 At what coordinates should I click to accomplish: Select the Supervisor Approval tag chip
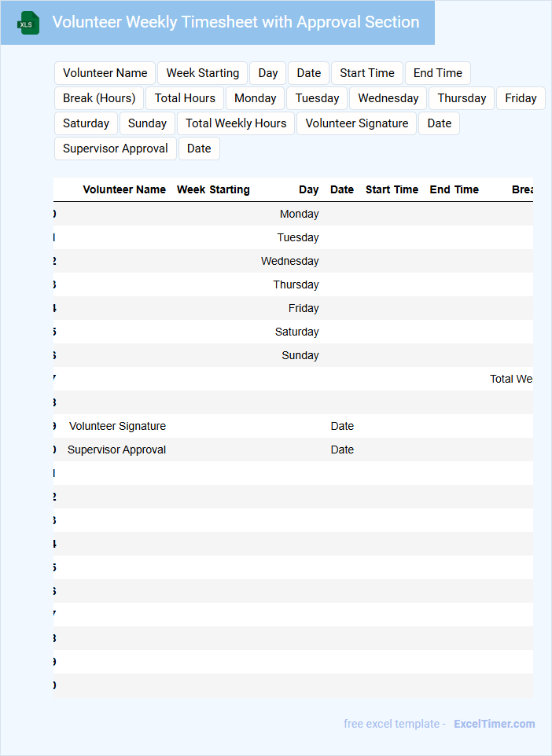coord(116,149)
